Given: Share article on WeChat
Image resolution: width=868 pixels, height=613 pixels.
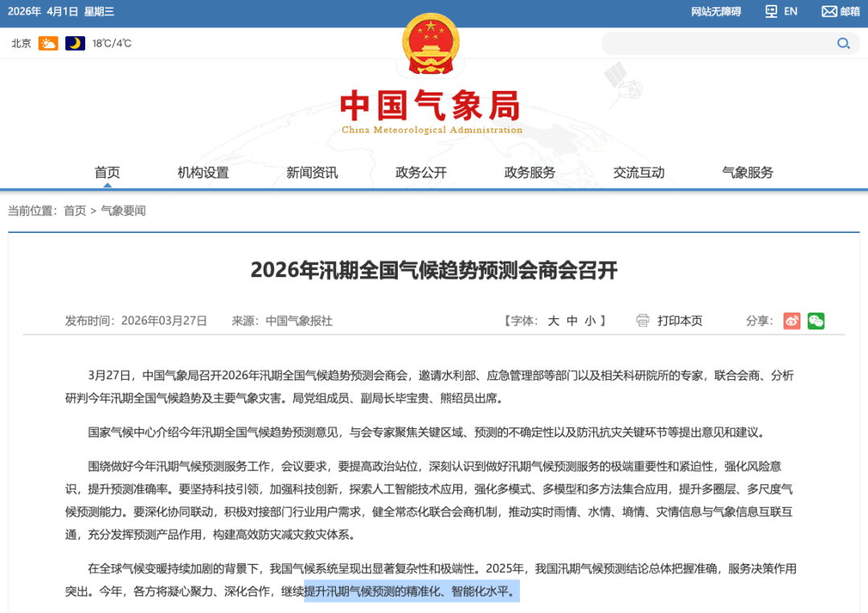Looking at the screenshot, I should coord(816,321).
